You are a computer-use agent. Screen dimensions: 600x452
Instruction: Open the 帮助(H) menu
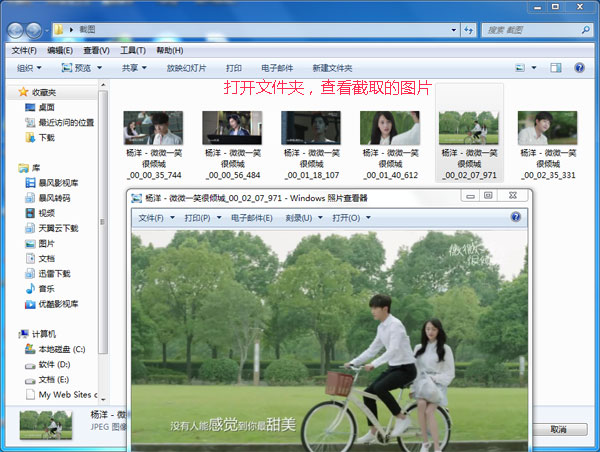coord(170,51)
